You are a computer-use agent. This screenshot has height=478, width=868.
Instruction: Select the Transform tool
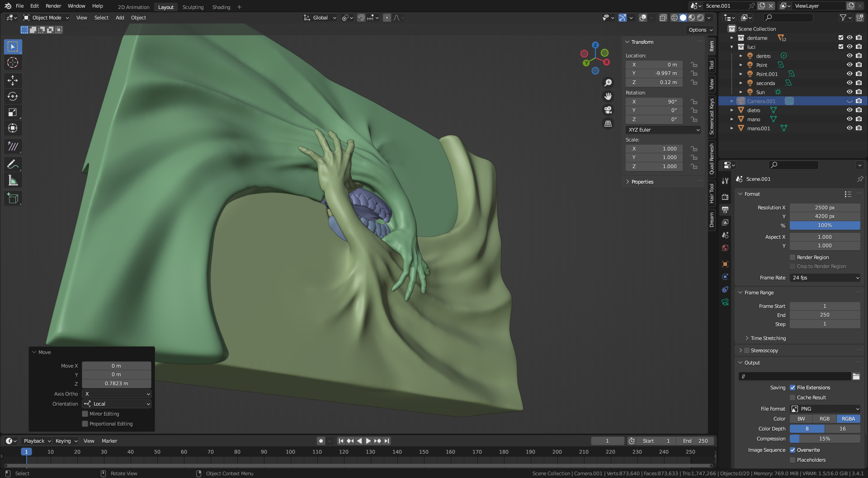tap(13, 128)
